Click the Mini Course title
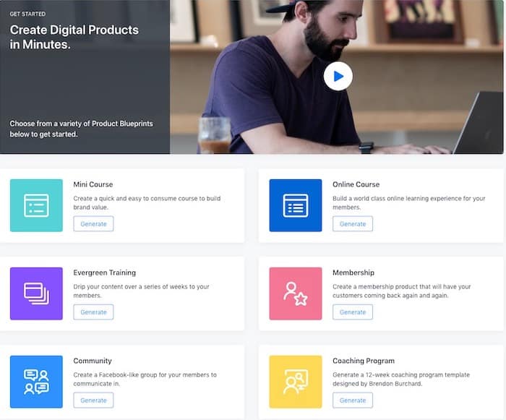 [x=93, y=184]
